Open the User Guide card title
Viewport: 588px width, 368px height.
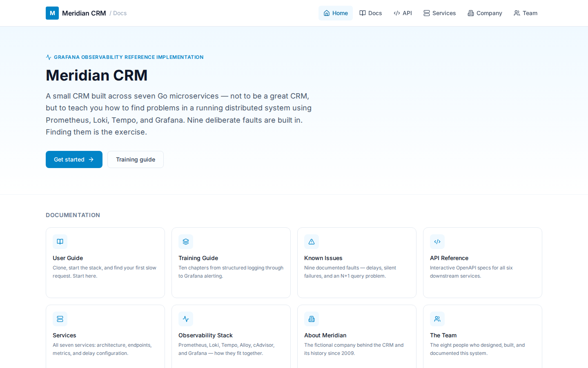coord(68,258)
